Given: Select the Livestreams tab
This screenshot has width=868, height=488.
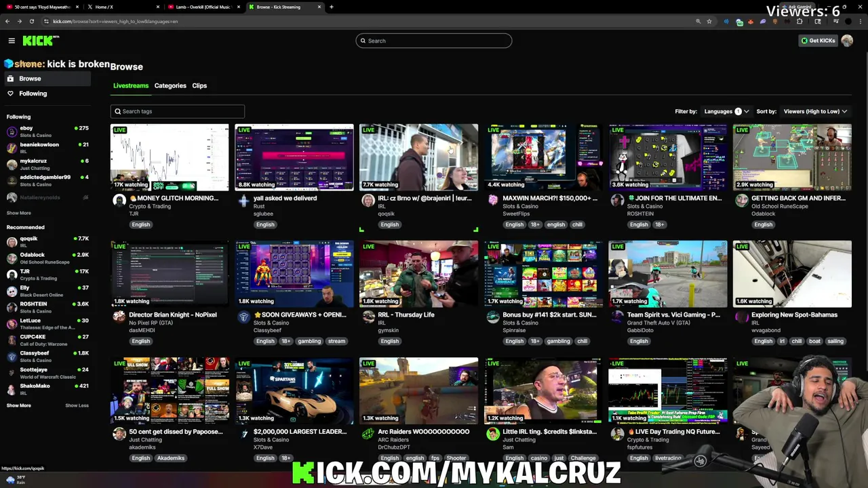Looking at the screenshot, I should [131, 85].
